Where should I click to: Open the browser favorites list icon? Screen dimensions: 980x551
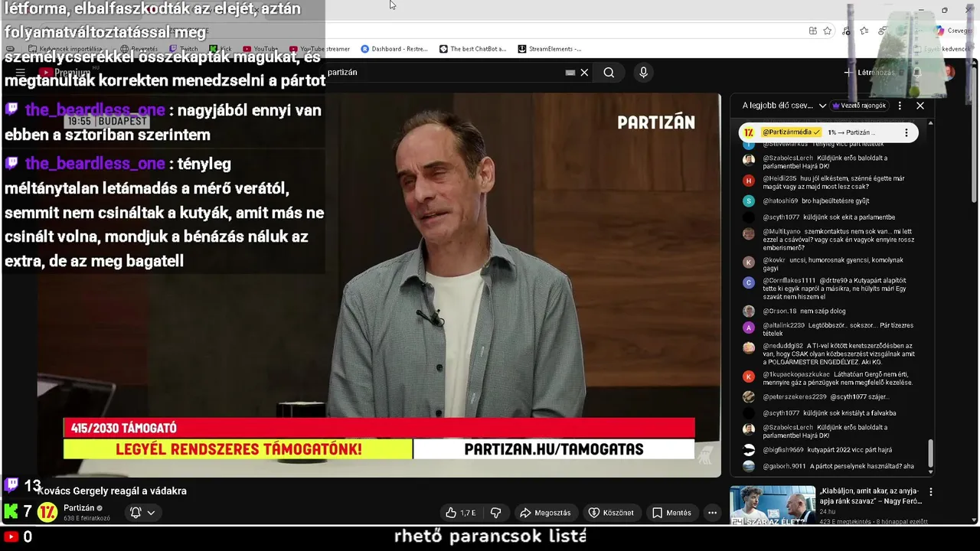864,31
